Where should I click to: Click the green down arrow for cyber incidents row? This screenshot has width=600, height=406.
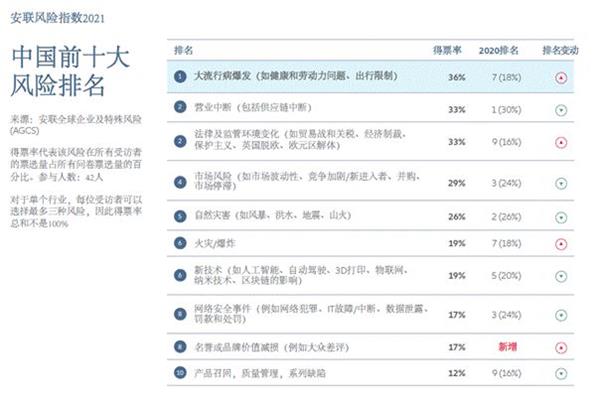(x=561, y=315)
